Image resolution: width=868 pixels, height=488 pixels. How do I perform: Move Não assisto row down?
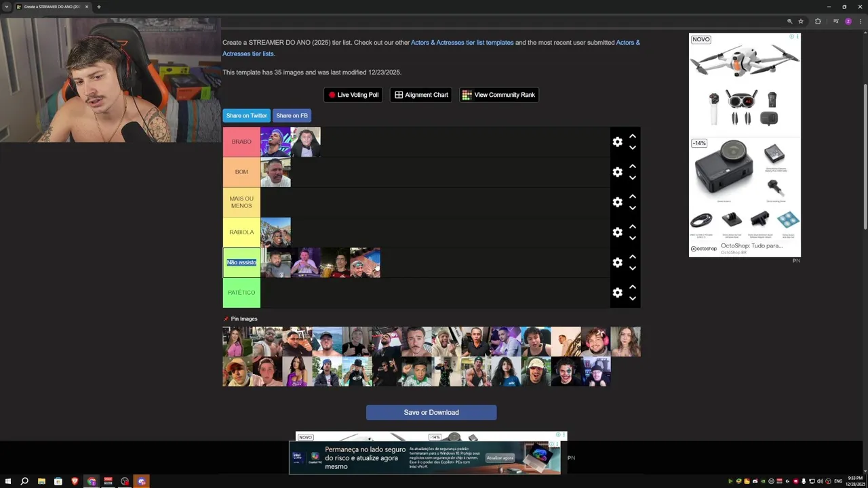point(632,268)
